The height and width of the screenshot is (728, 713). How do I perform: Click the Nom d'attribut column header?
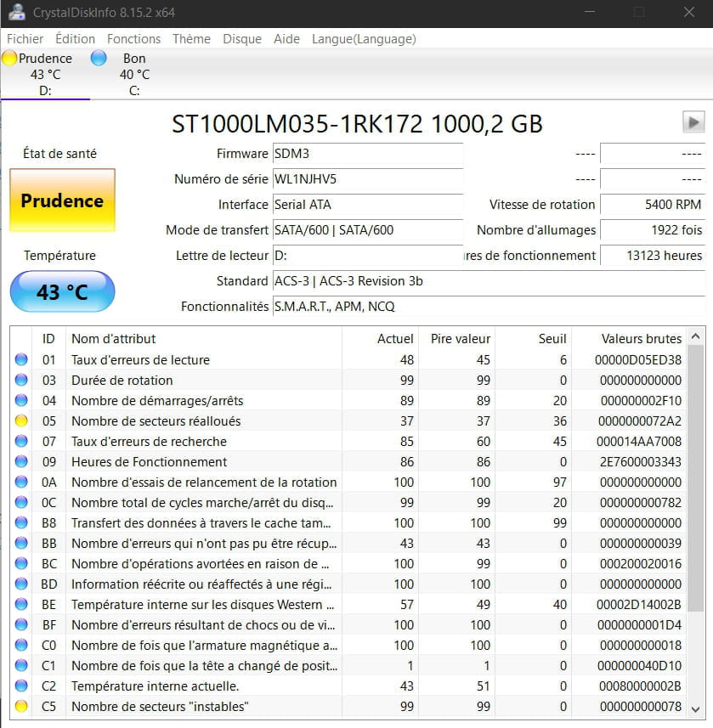(x=204, y=338)
